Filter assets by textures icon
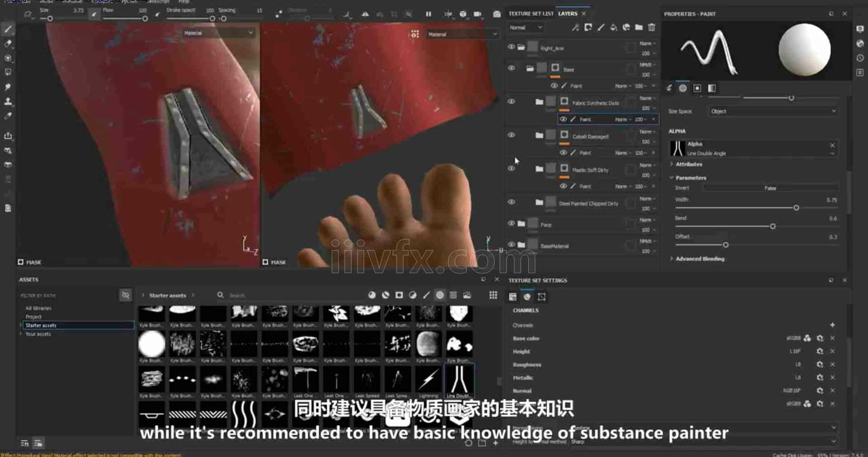 click(x=467, y=295)
